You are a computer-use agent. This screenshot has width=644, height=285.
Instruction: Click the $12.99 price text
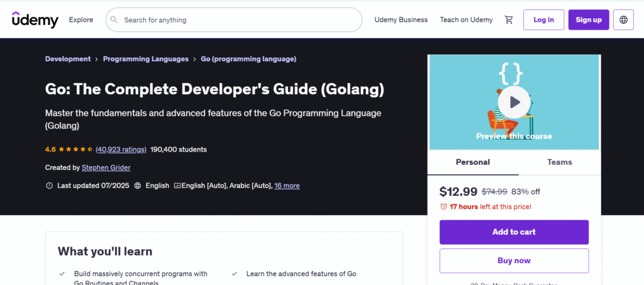[x=458, y=191]
